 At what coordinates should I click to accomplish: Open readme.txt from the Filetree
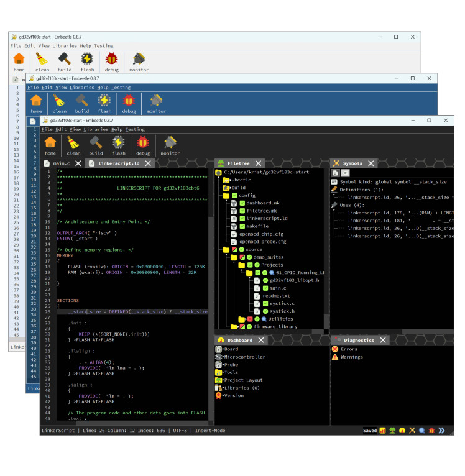(276, 296)
